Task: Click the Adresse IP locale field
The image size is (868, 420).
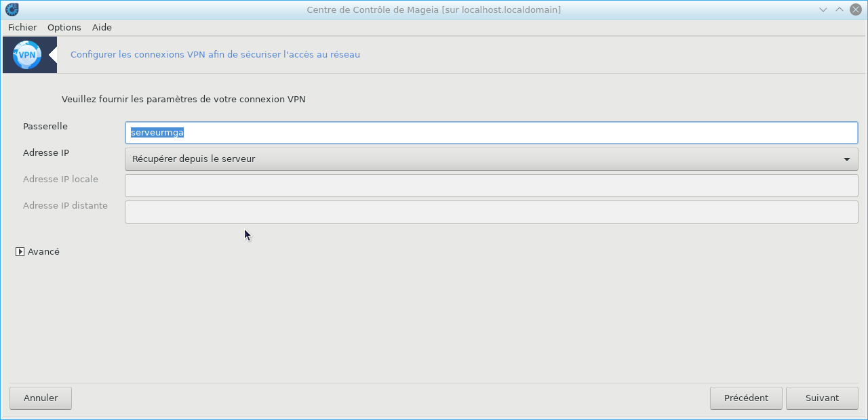Action: pyautogui.click(x=491, y=186)
